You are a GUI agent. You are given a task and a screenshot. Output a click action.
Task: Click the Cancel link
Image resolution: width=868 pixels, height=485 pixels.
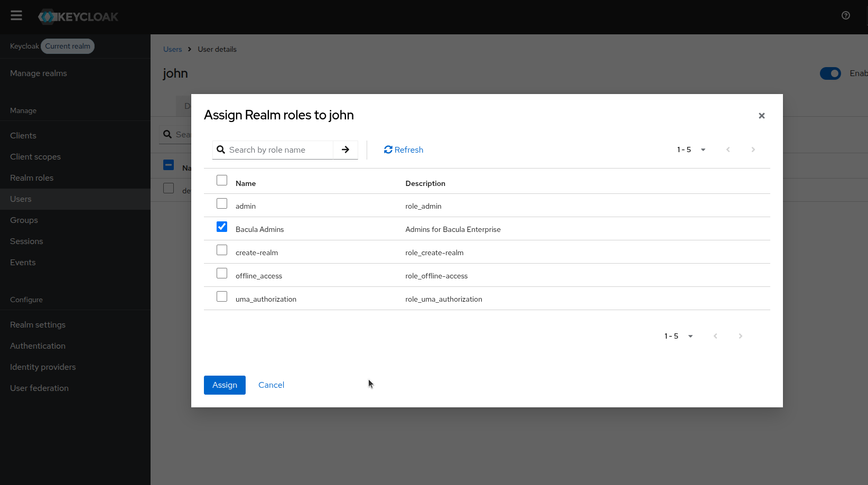[x=271, y=385]
